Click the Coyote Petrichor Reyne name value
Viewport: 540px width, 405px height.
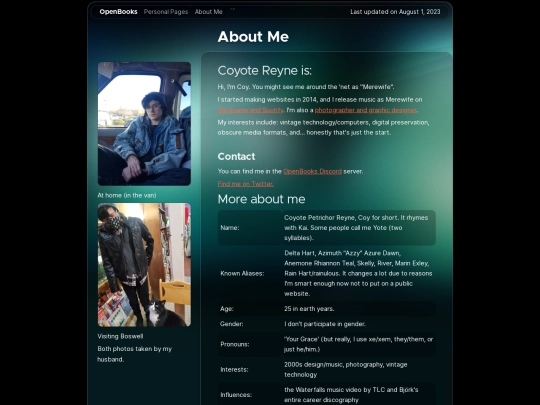point(356,228)
